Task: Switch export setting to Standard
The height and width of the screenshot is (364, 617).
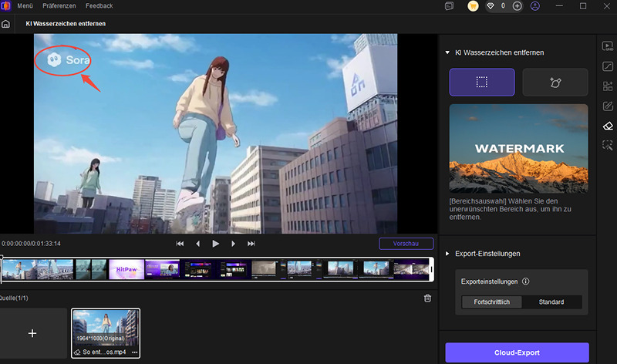Action: point(551,302)
